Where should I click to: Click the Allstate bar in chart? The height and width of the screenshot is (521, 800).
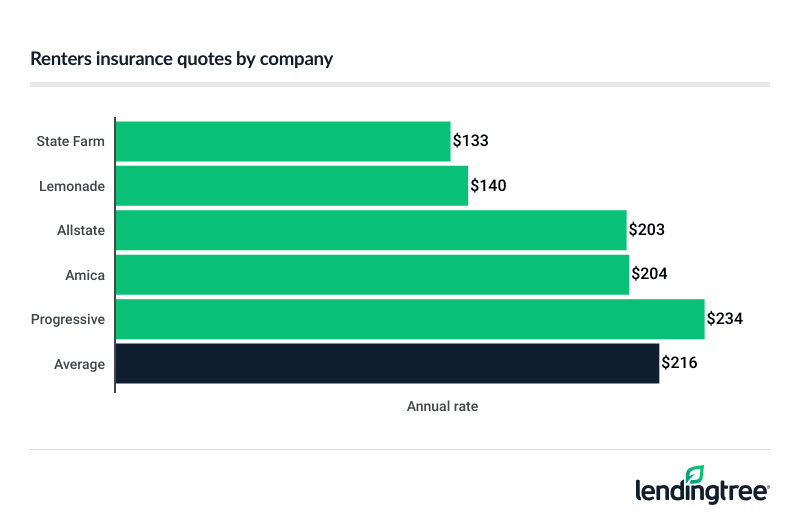point(371,230)
